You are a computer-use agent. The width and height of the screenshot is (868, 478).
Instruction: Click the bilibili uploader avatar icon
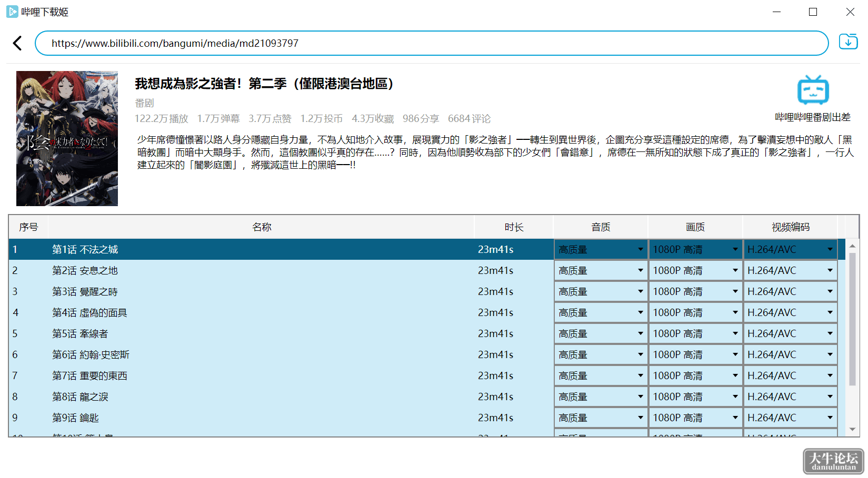[813, 90]
